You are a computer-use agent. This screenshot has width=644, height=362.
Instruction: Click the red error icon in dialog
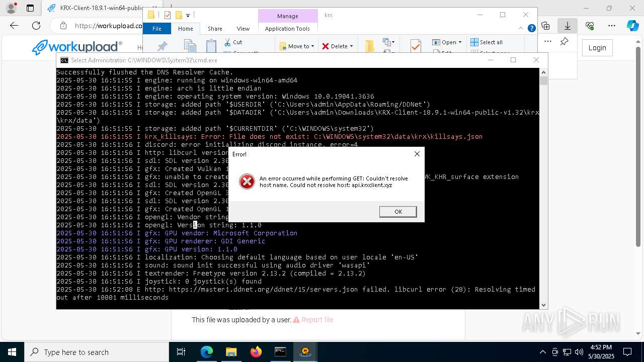(247, 182)
